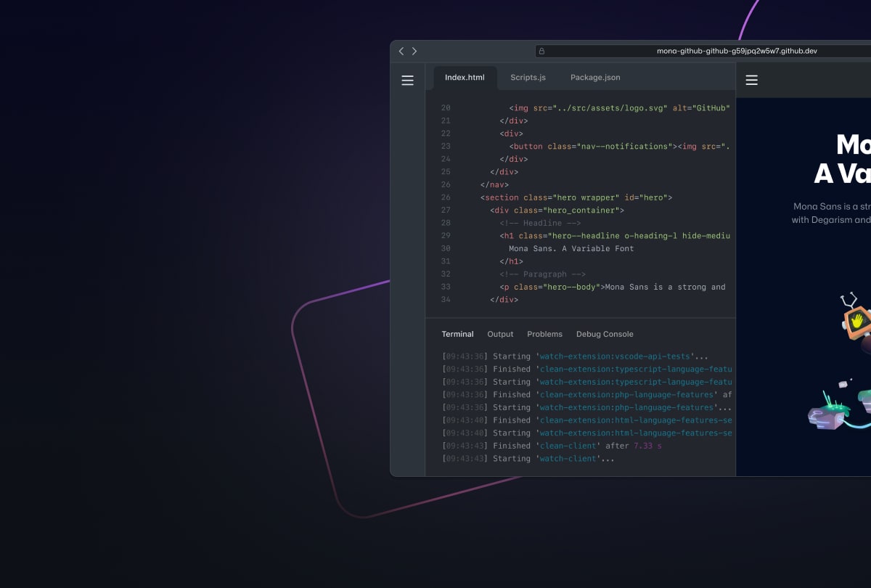Click the github.dev URL in address bar

click(737, 51)
